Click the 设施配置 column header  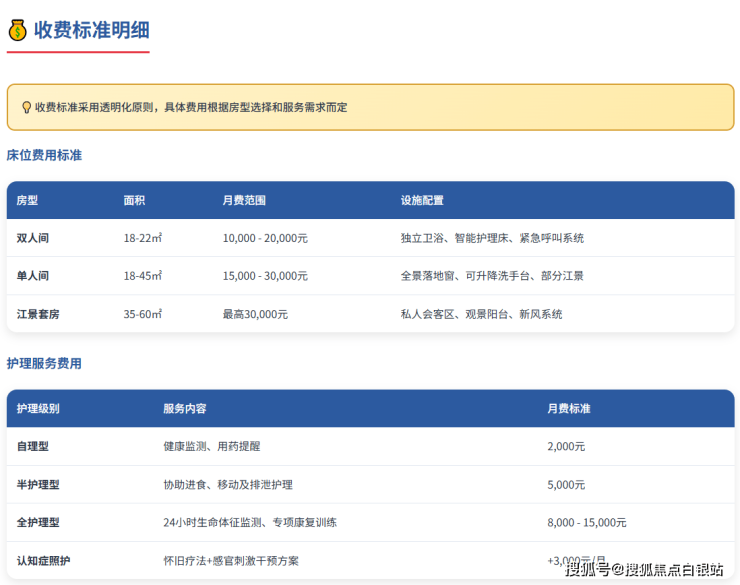point(422,200)
